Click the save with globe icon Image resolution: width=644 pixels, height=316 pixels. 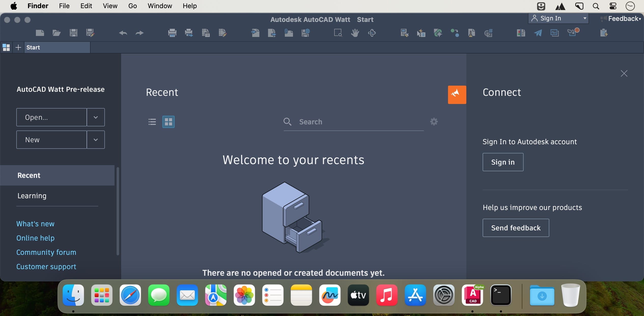coord(305,33)
